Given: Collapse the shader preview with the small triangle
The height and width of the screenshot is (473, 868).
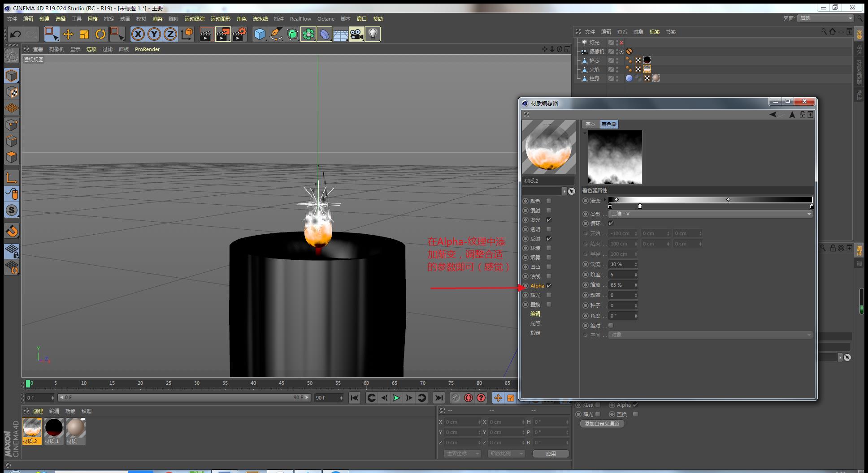Looking at the screenshot, I should point(585,133).
